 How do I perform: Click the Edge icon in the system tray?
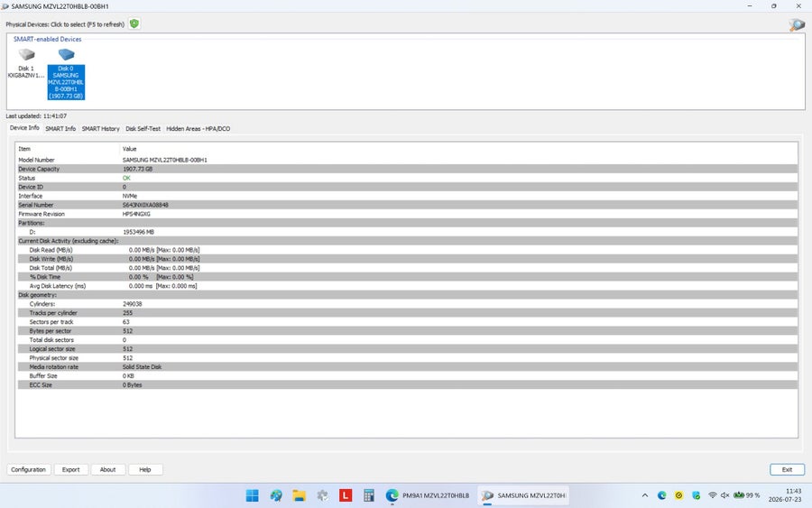(662, 495)
